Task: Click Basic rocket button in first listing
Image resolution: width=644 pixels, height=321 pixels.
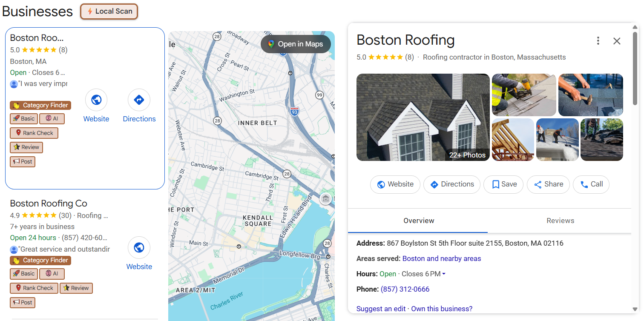Action: 24,119
